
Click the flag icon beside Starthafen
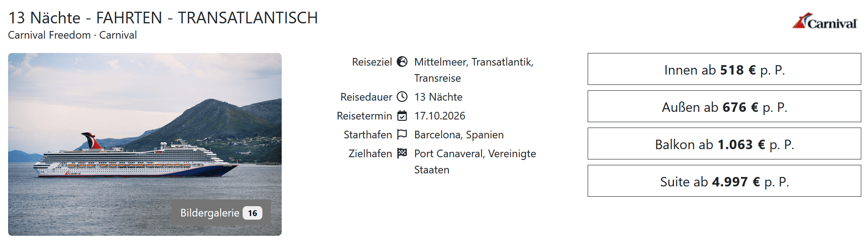(x=402, y=135)
